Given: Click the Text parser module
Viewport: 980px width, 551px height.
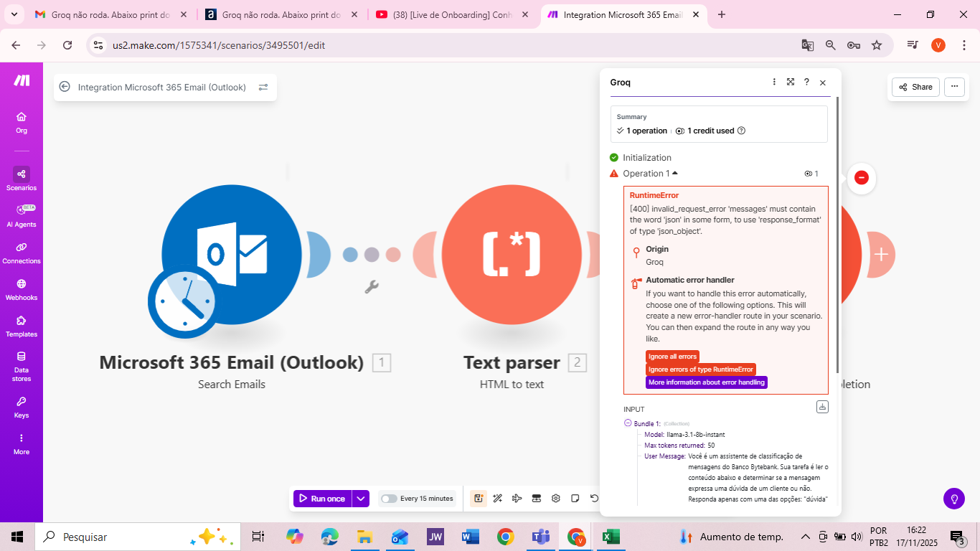Looking at the screenshot, I should [512, 254].
